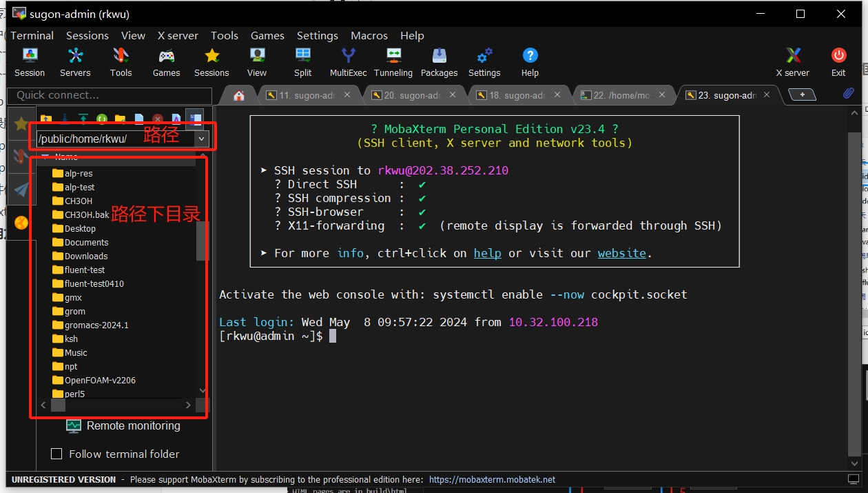
Task: Click the red delete icon in SFTP toolbar
Action: coord(158,119)
